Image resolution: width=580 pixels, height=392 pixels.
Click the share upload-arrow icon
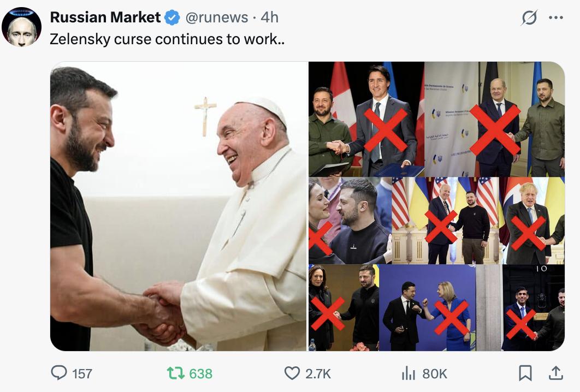(x=555, y=373)
